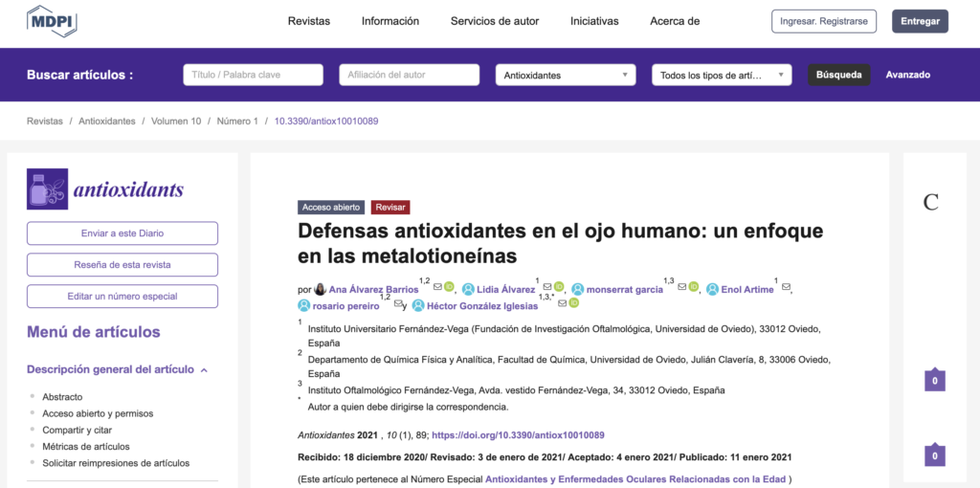Click email envelope icon after Enol Artime

(x=786, y=287)
